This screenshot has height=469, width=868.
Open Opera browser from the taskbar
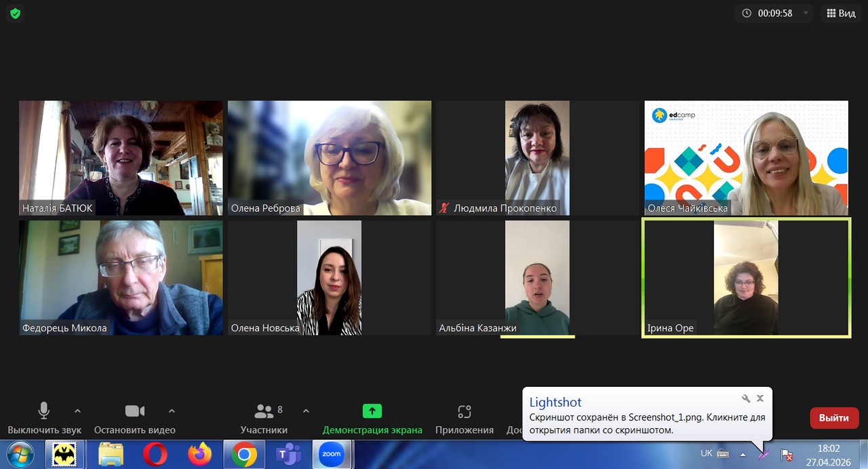(x=155, y=454)
